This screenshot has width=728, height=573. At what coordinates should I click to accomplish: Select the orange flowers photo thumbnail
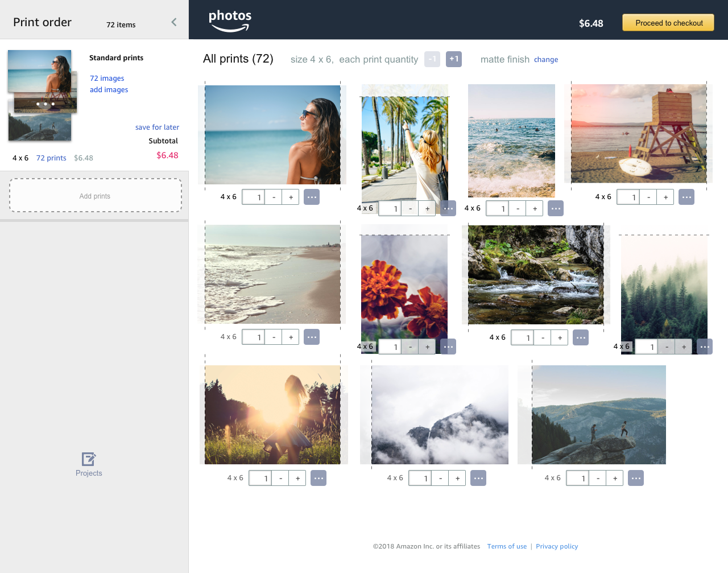coord(404,290)
